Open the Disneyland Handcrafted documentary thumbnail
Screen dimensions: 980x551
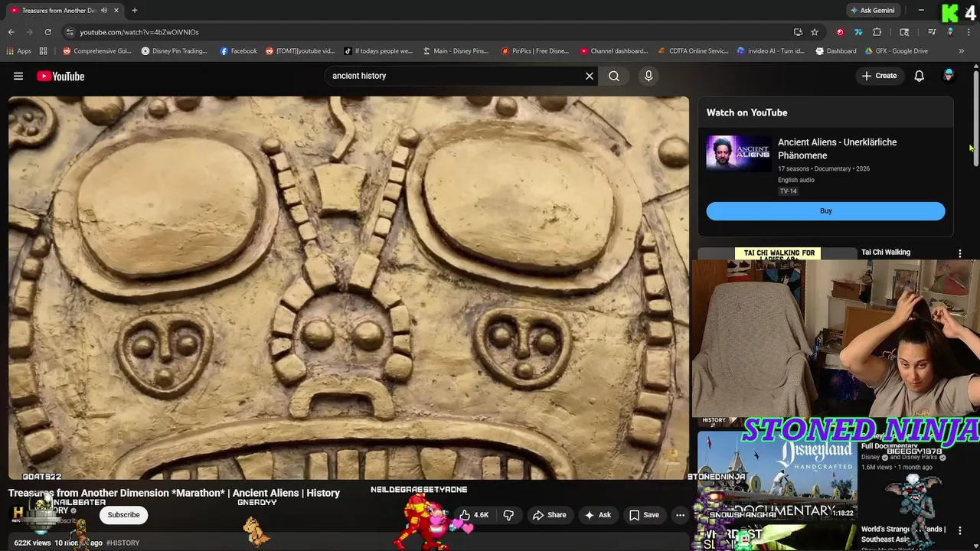click(x=777, y=476)
